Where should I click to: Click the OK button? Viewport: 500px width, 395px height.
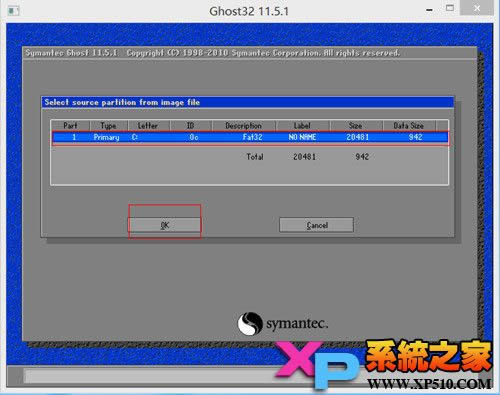[165, 225]
